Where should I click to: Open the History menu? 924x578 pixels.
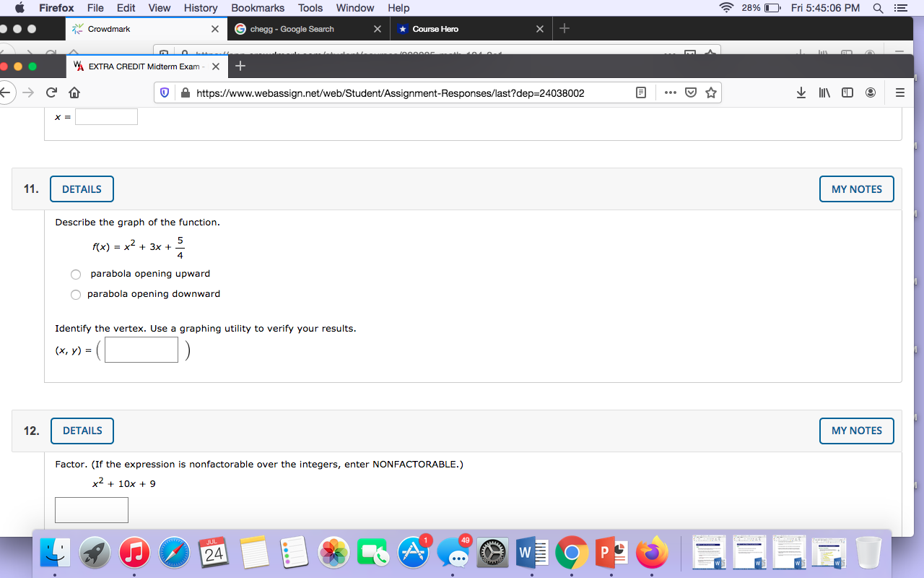[201, 8]
